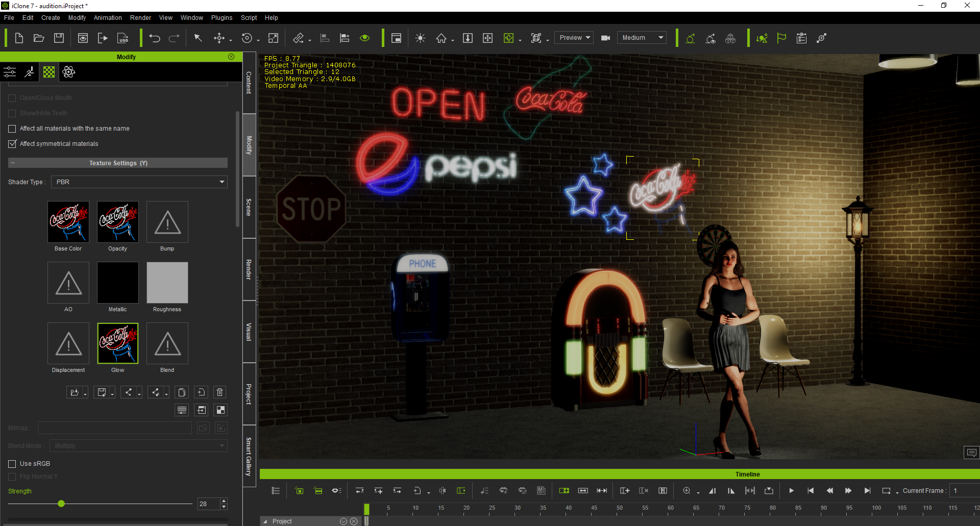The width and height of the screenshot is (980, 526).
Task: Switch to the Scene side tab
Action: pos(249,207)
